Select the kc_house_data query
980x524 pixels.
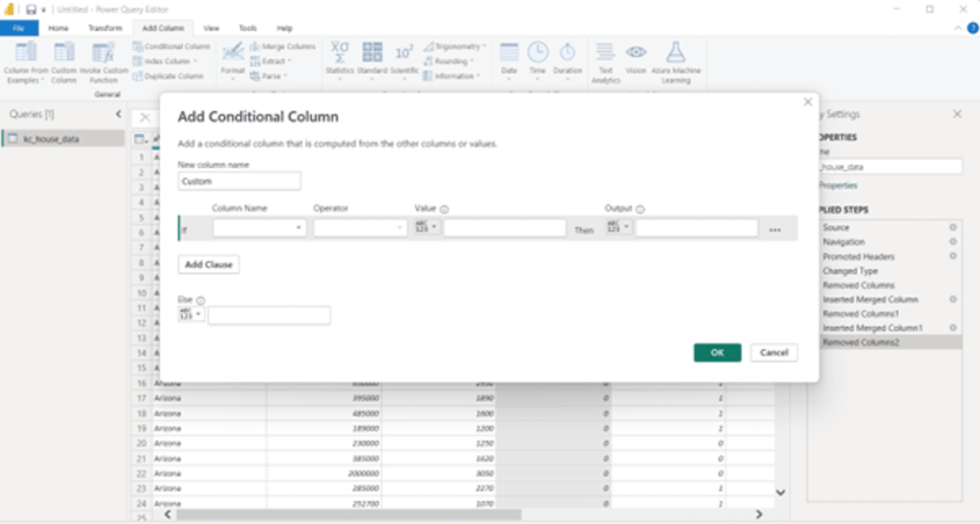[x=63, y=139]
